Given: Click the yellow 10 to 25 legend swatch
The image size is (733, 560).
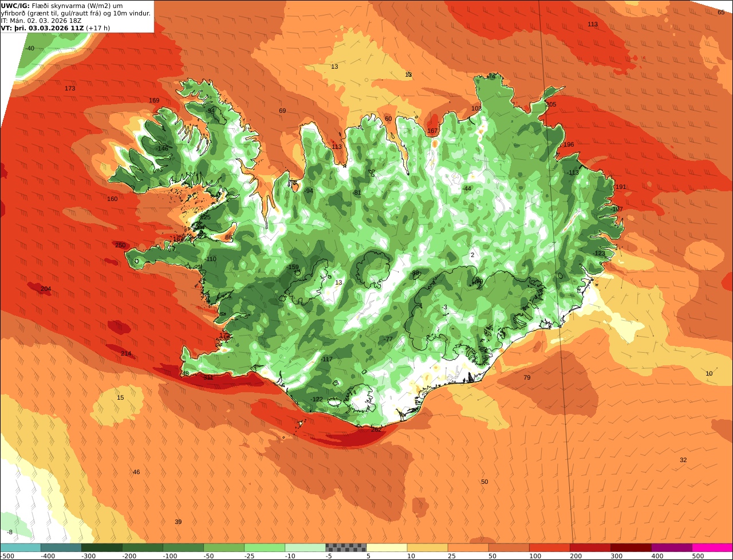Looking at the screenshot, I should click(427, 547).
